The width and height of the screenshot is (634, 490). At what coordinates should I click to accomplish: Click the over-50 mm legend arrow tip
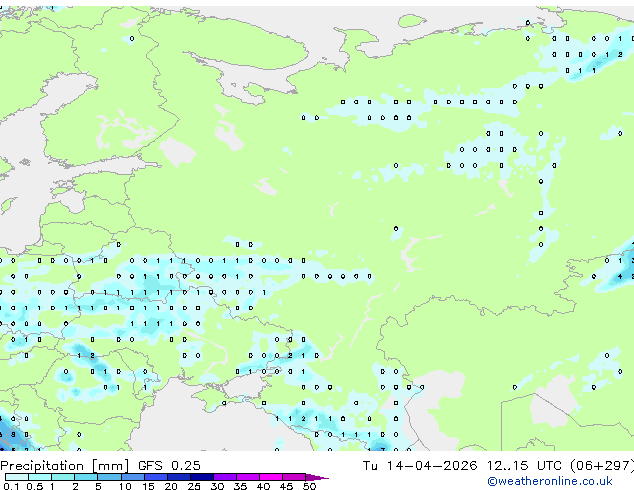(317, 478)
